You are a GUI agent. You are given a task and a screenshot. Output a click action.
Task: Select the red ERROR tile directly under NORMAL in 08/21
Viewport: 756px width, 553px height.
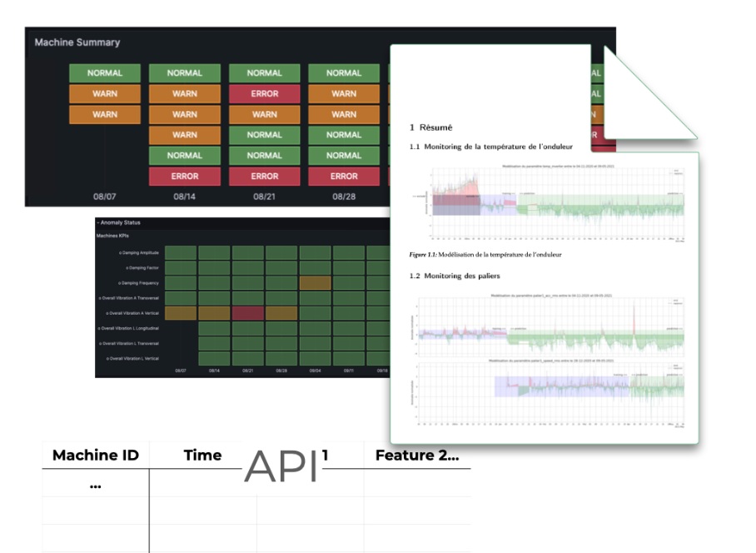click(x=264, y=94)
